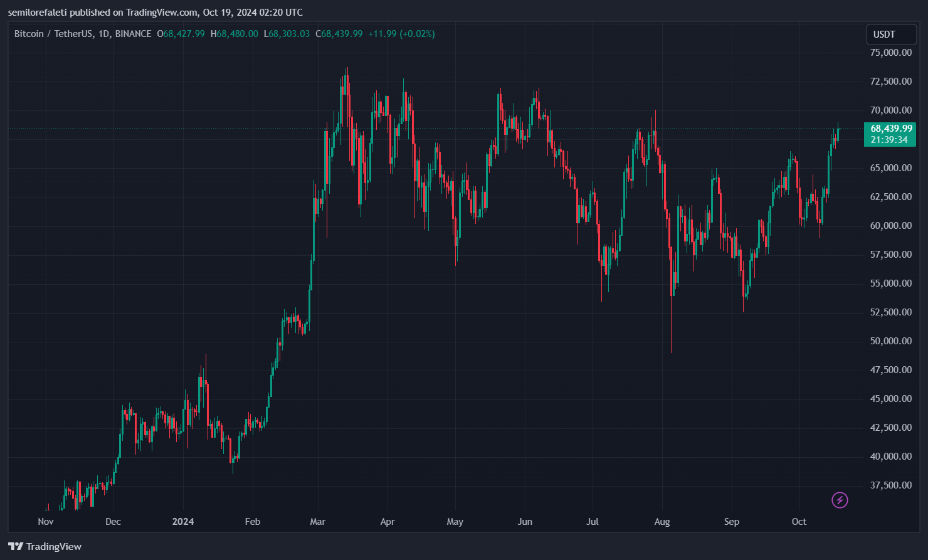Click the May label on time axis
This screenshot has height=560, width=928.
[455, 522]
